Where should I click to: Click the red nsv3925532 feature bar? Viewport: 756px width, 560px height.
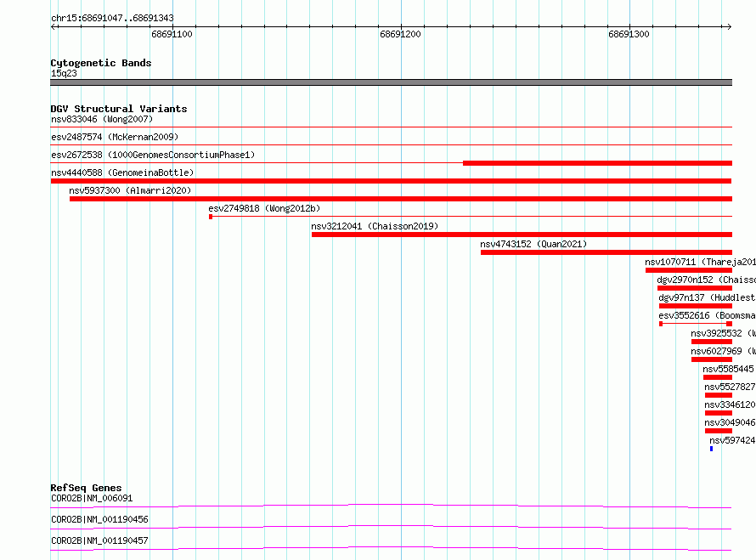pyautogui.click(x=712, y=342)
